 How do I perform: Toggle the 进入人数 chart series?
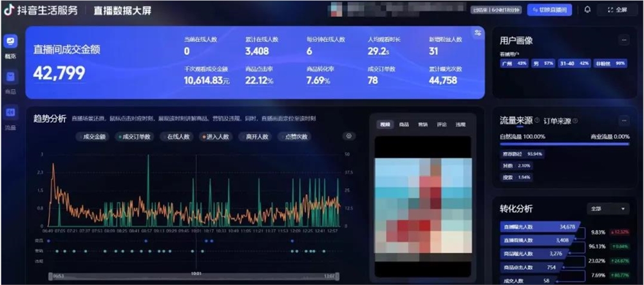point(216,137)
